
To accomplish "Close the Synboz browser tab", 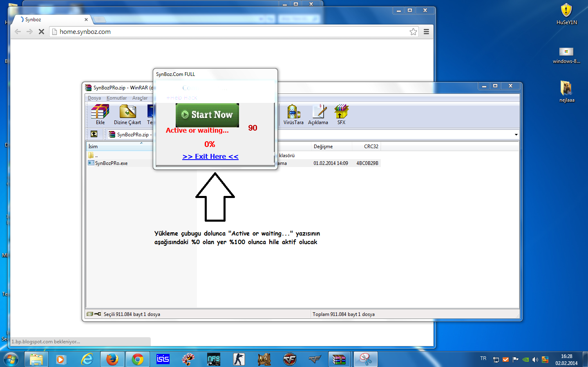I will 86,20.
